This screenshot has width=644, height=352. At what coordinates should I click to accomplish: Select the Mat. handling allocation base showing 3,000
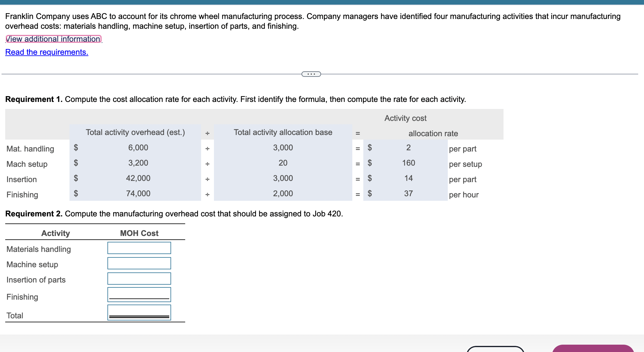click(283, 148)
